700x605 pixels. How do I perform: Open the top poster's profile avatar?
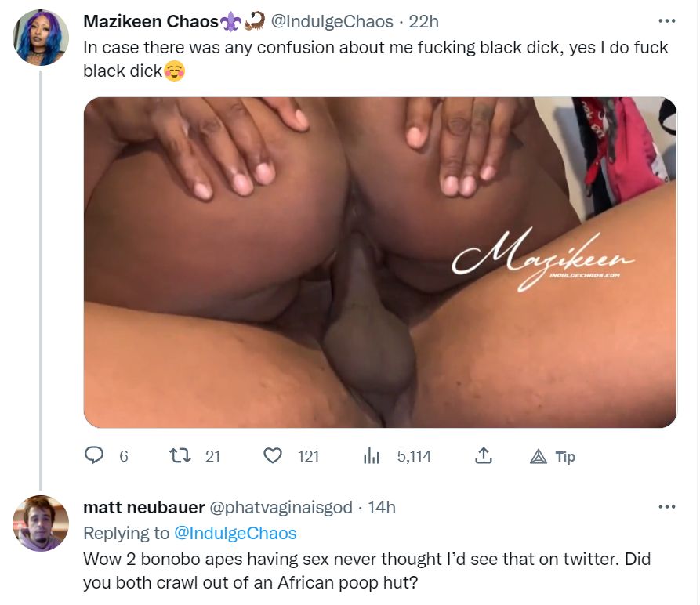41,38
